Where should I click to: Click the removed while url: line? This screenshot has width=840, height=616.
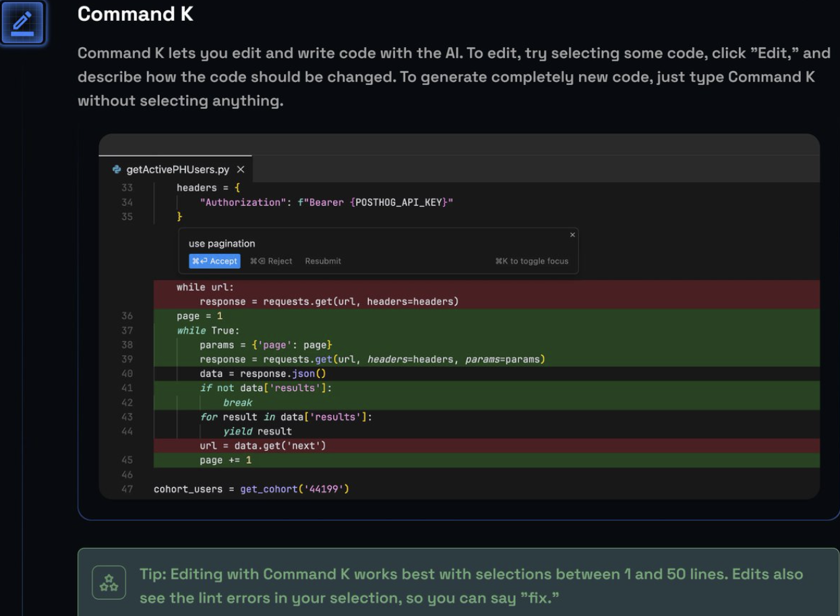(x=206, y=287)
